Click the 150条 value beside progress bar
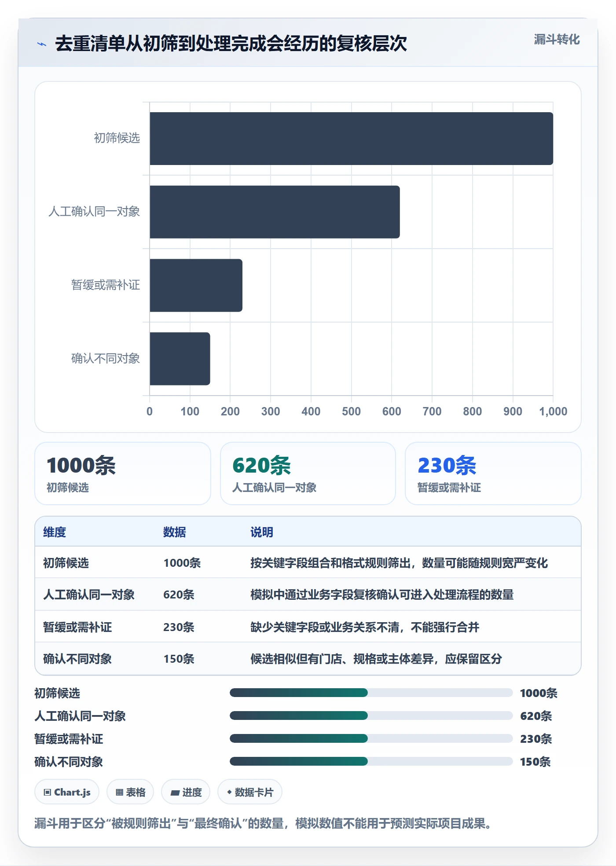The image size is (616, 866). tap(535, 762)
